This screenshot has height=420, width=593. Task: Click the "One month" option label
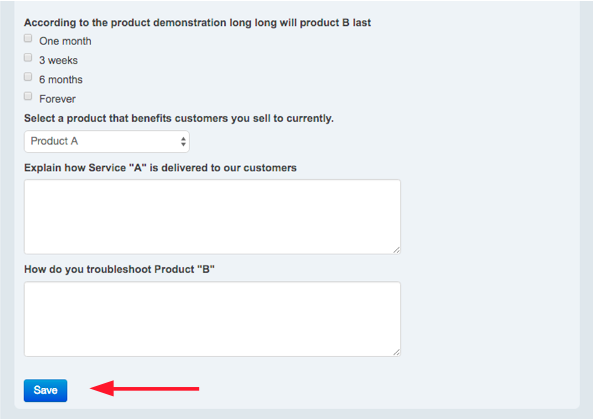coord(65,41)
